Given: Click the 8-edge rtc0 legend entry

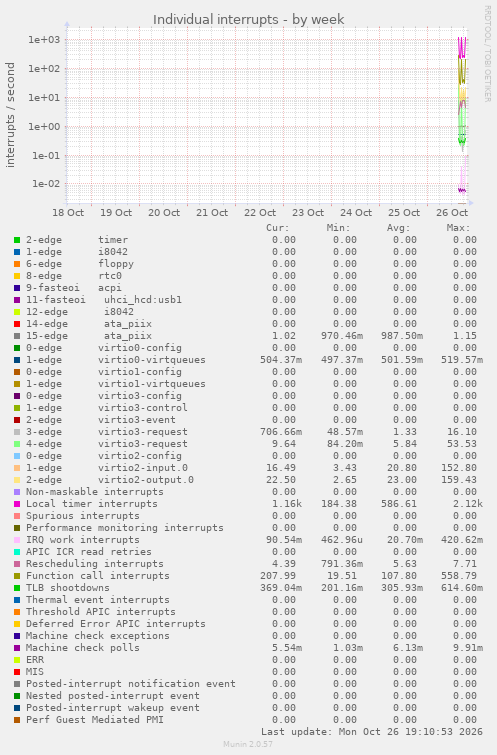Looking at the screenshot, I should point(74,276).
